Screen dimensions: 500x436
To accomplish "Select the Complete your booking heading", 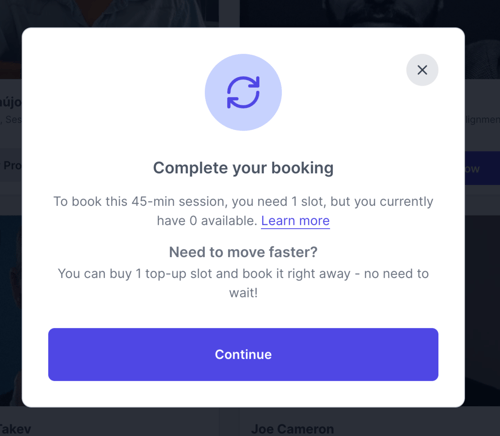I will (x=243, y=168).
